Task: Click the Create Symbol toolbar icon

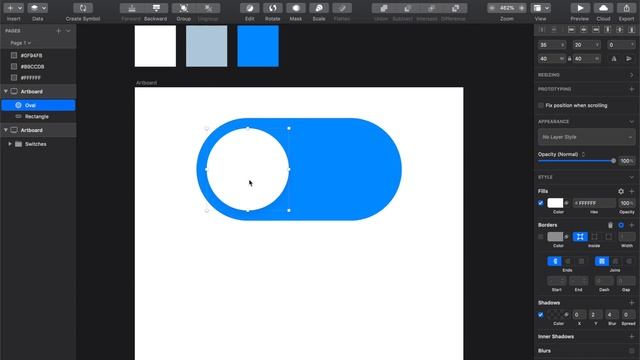Action: pos(83,8)
